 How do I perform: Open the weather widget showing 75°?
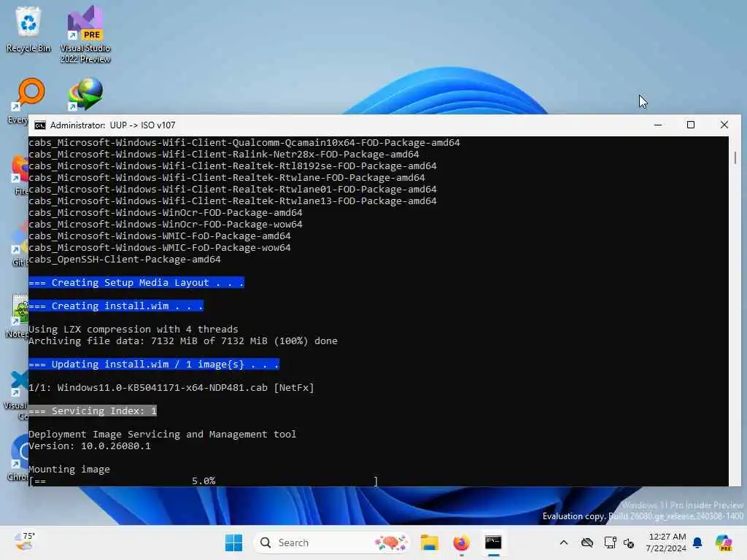[25, 542]
